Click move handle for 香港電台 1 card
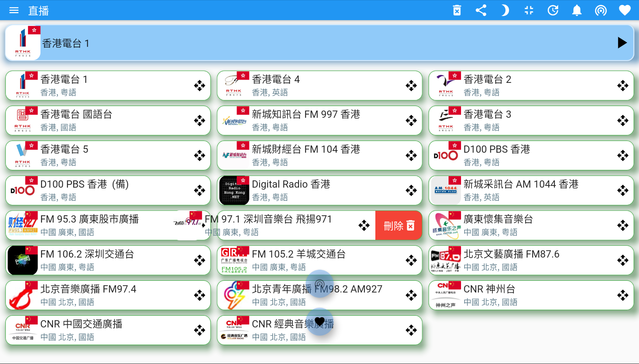 pos(199,86)
